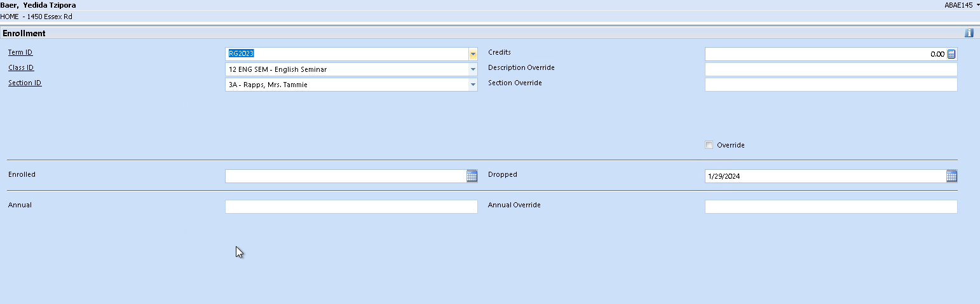The width and height of the screenshot is (980, 304).
Task: Follow the Section ID link label
Action: click(x=25, y=83)
